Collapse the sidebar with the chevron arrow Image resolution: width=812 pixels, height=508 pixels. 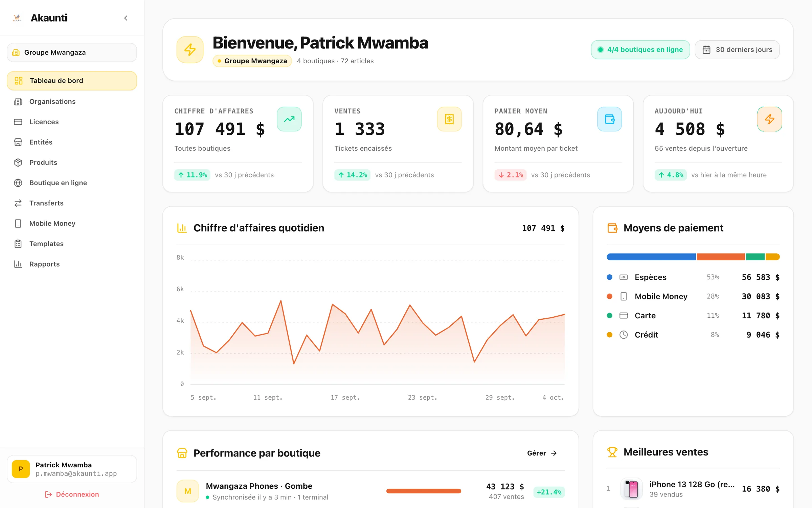tap(126, 18)
